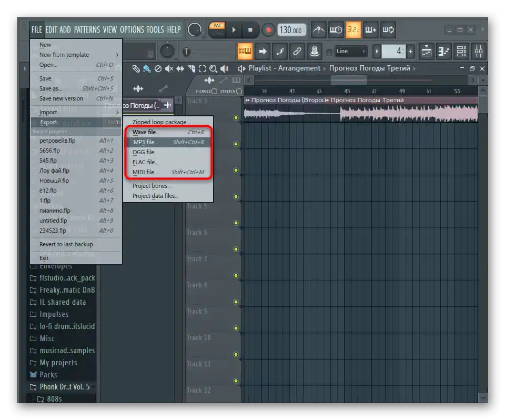Mute Track 3 using its green light
Image resolution: width=505 pixels, height=420 pixels.
[236, 117]
